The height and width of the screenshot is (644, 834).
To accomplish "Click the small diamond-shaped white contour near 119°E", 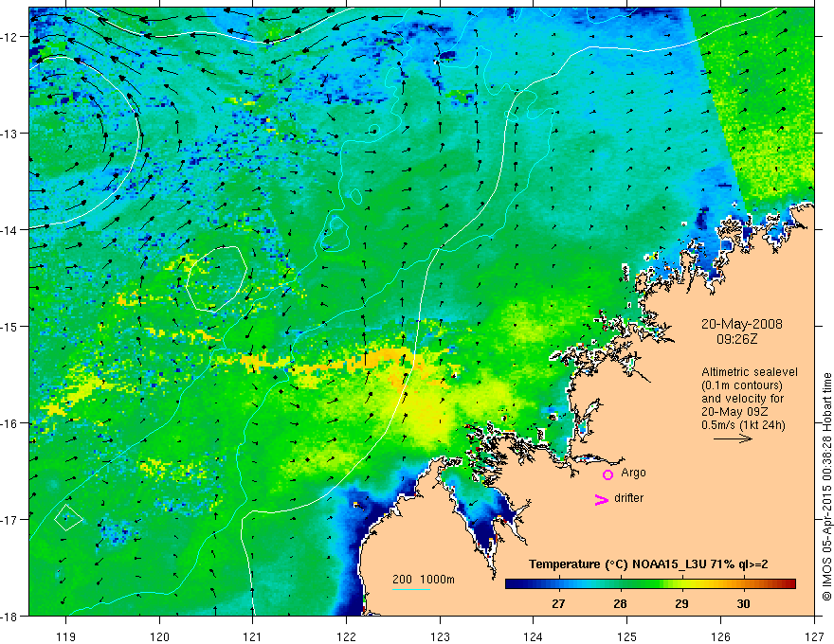I will point(68,517).
